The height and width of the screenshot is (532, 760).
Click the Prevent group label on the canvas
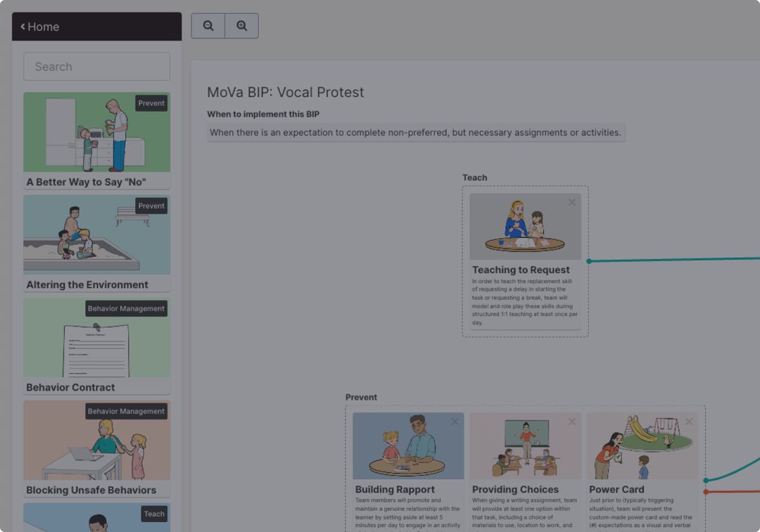coord(361,397)
